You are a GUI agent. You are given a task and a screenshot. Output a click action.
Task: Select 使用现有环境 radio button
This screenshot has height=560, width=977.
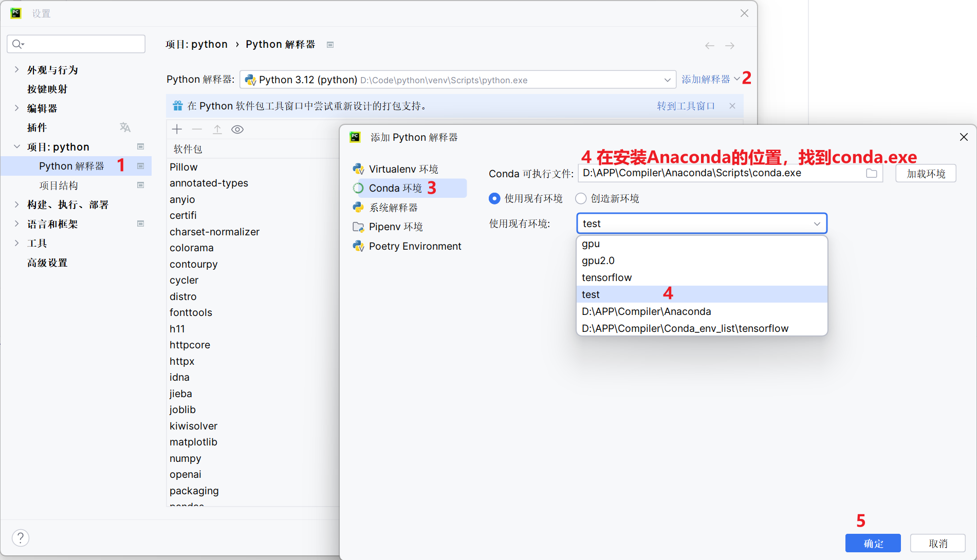494,198
